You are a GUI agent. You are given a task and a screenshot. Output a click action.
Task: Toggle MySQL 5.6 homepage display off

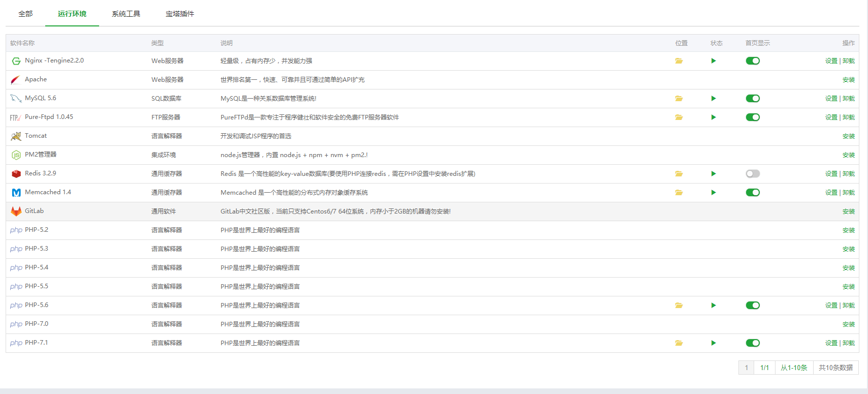coord(753,99)
